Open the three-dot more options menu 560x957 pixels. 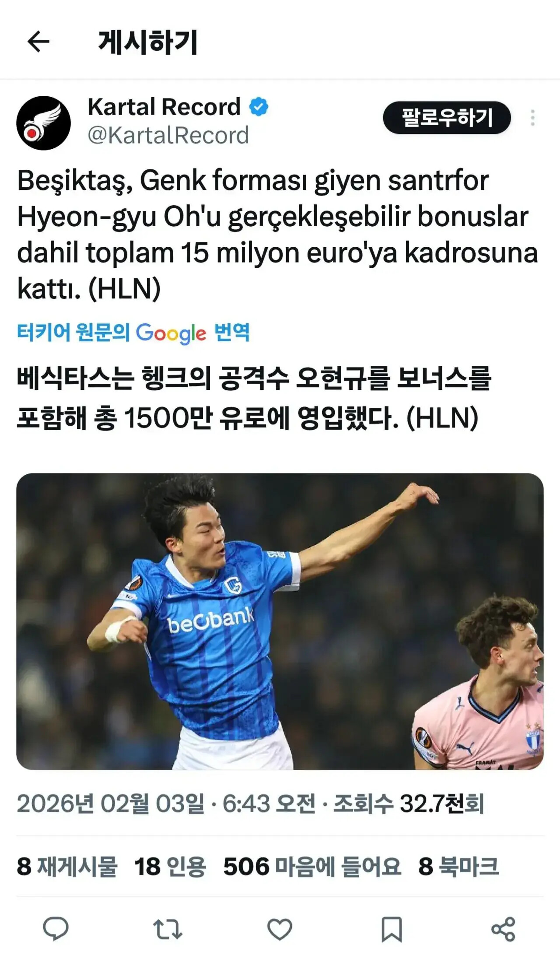[x=532, y=118]
